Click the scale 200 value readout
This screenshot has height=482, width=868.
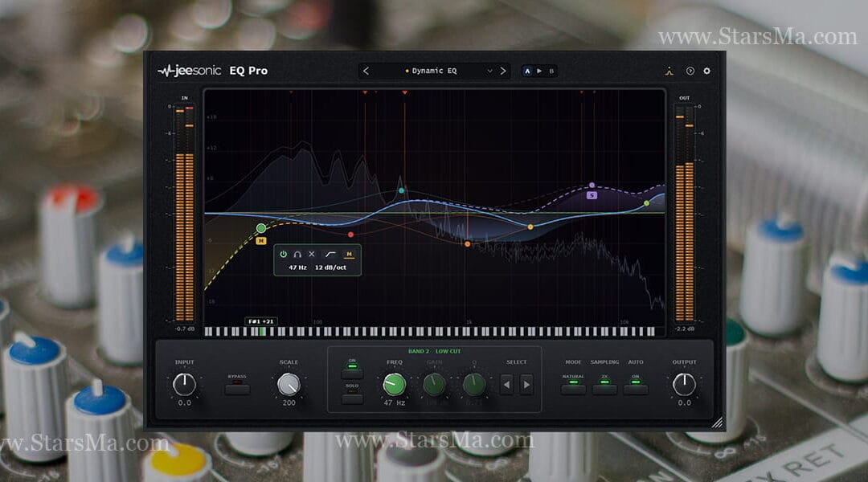click(289, 402)
